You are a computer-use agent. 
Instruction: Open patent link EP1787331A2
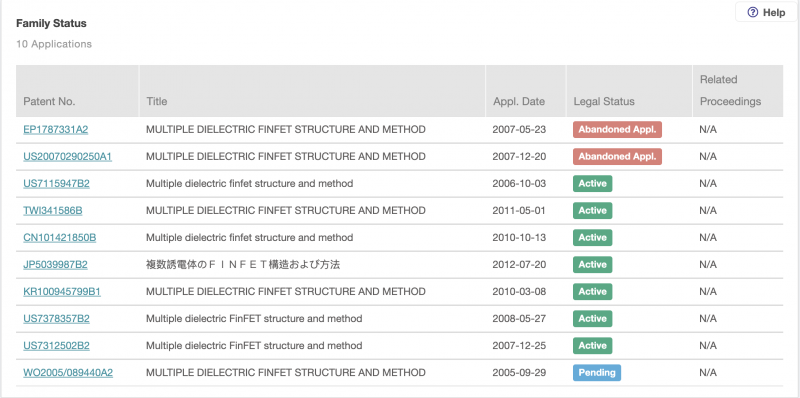(x=56, y=130)
